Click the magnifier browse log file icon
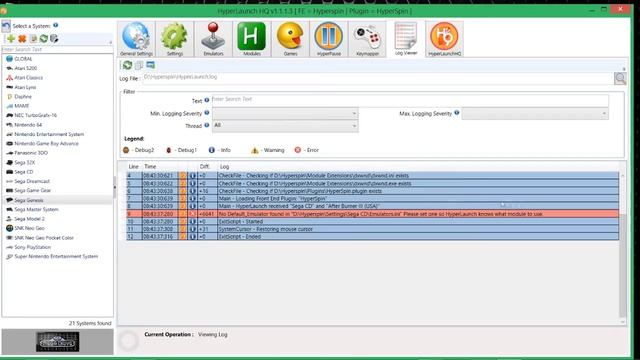 (x=620, y=78)
